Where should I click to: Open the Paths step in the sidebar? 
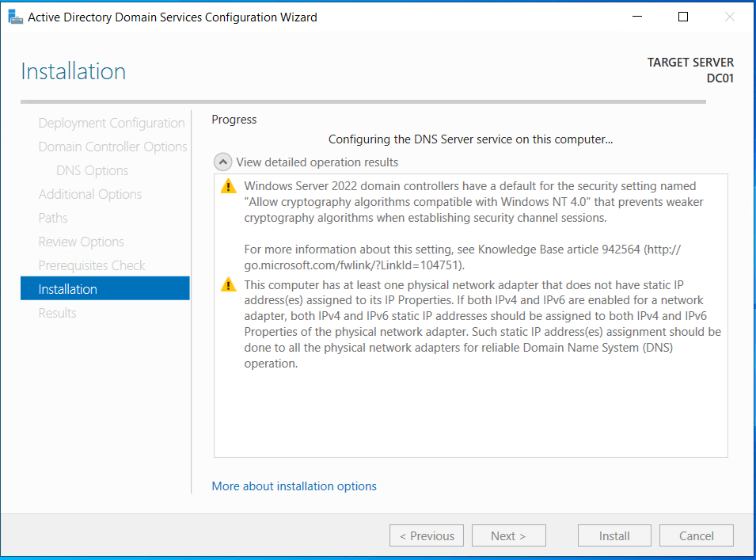click(x=53, y=218)
